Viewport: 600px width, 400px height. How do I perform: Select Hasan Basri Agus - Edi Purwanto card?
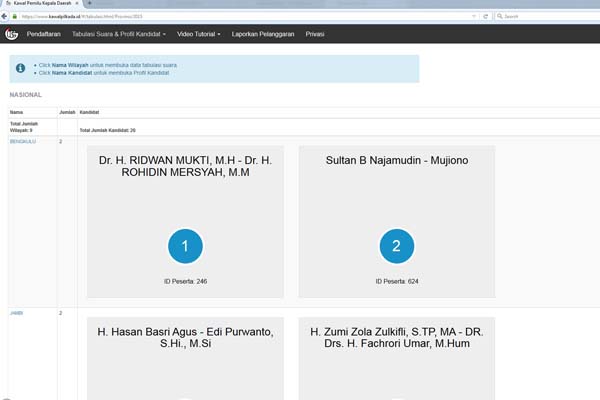(x=185, y=337)
